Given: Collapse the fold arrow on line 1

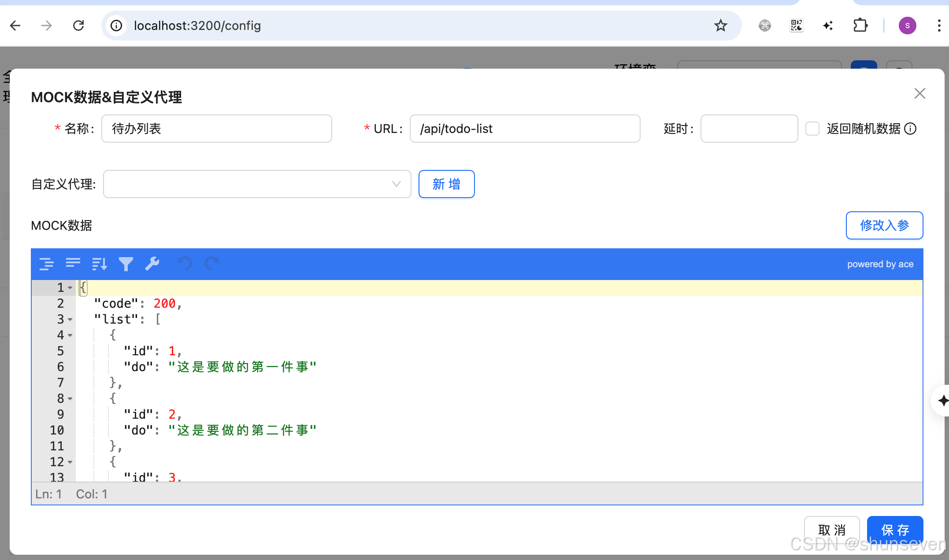Looking at the screenshot, I should point(70,288).
